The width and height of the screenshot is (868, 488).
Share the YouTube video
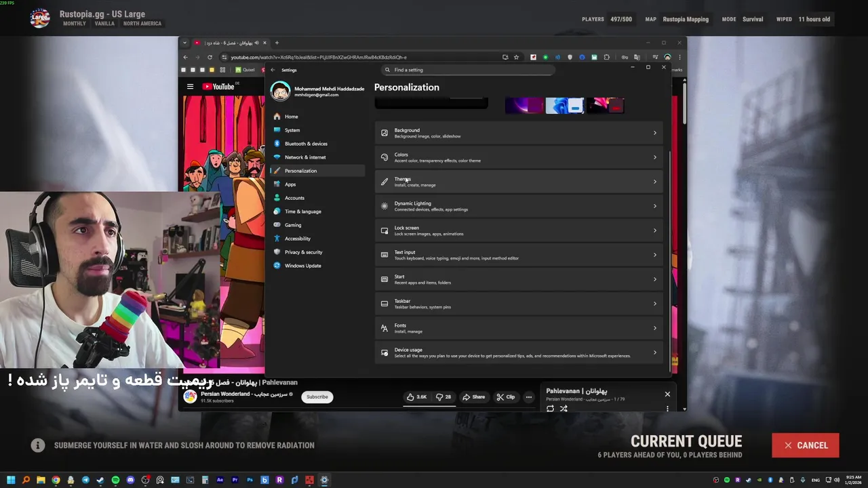click(473, 396)
